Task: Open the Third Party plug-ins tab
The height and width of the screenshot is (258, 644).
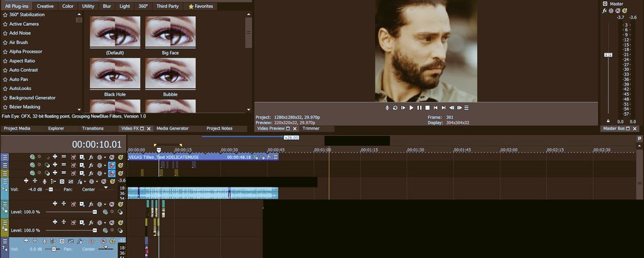Action: click(167, 6)
